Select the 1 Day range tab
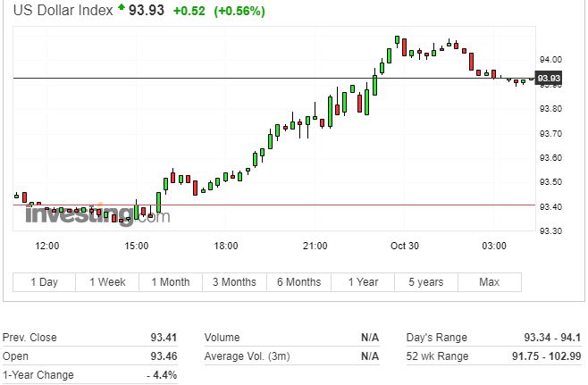 [x=44, y=282]
